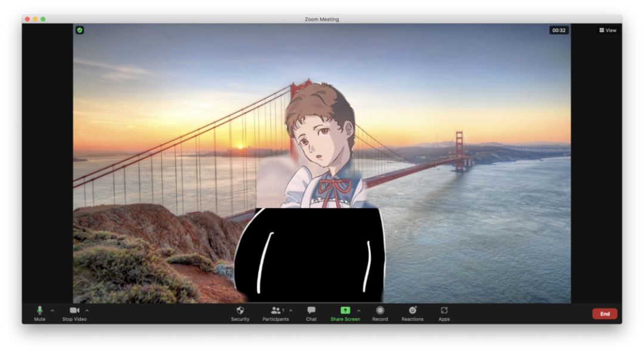Viewport: 644px width, 353px height.
Task: Click the participant video feed
Action: click(321, 163)
